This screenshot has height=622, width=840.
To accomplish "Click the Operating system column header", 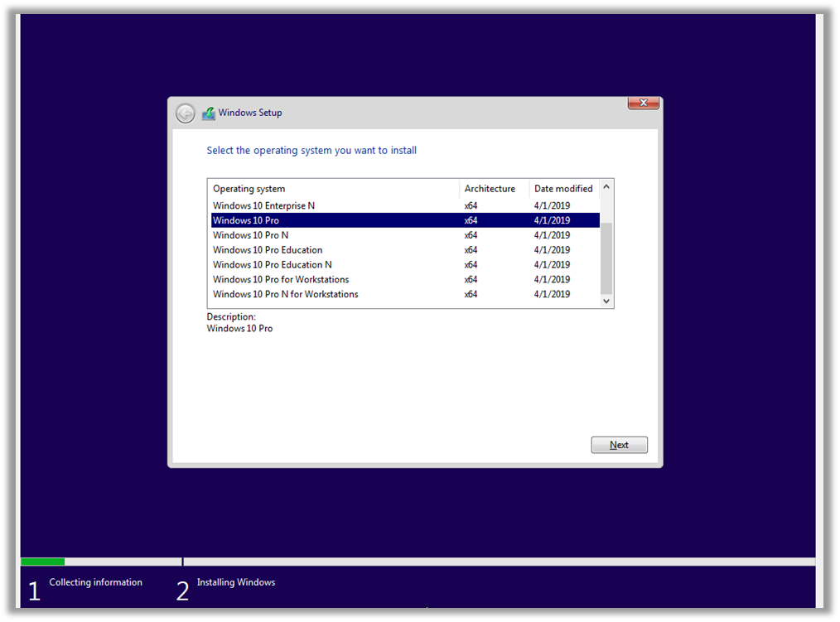I will (x=334, y=189).
